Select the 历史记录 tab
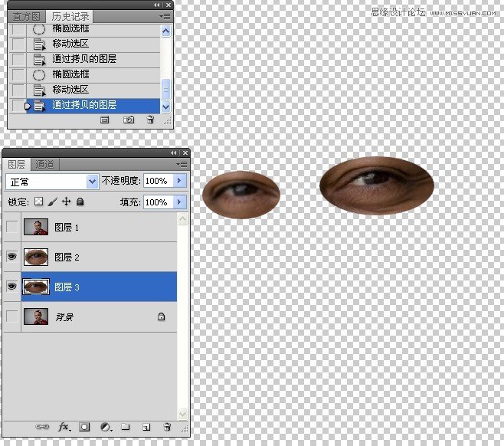The image size is (504, 446). point(70,16)
